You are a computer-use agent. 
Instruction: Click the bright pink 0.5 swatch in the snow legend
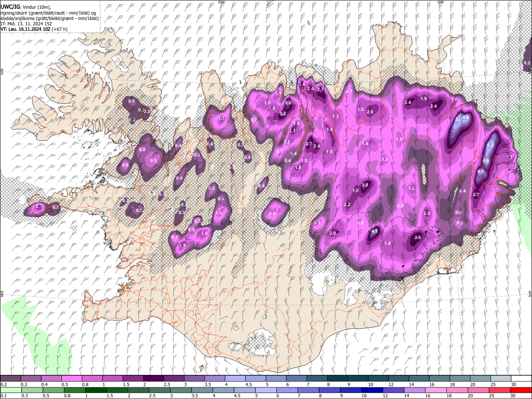coord(71,379)
